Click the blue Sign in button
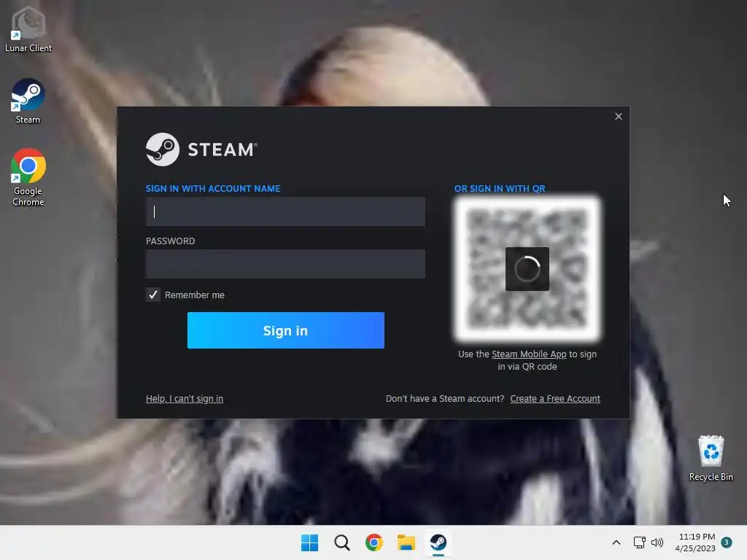Image resolution: width=747 pixels, height=560 pixels. click(285, 330)
